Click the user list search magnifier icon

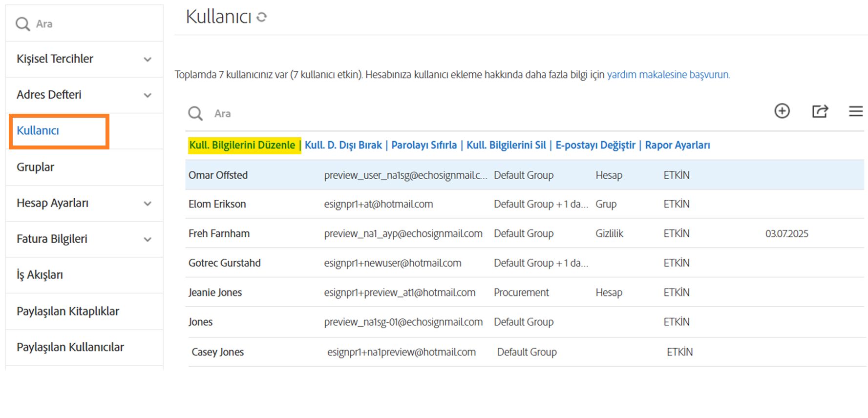195,114
